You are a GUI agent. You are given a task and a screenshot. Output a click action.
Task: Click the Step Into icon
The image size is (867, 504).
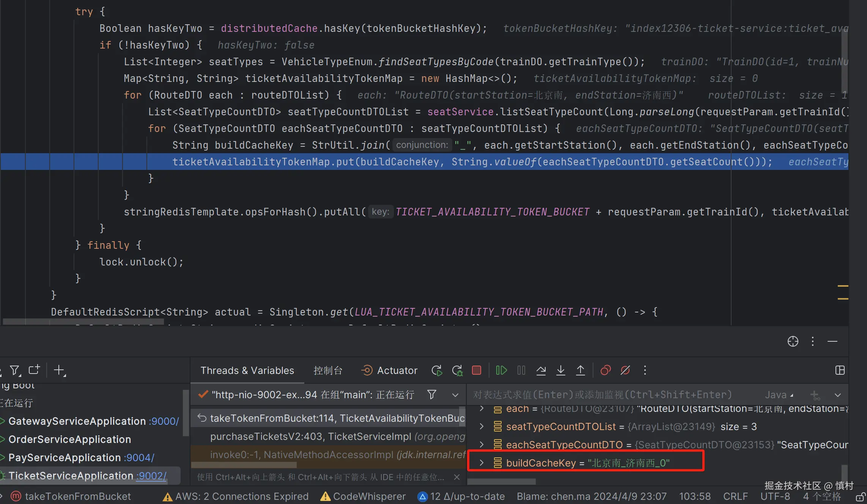[x=560, y=370]
